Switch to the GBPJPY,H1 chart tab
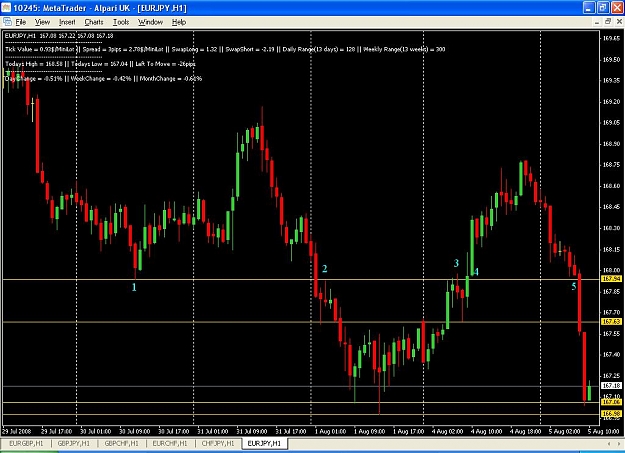This screenshot has height=453, width=625. pos(74,443)
